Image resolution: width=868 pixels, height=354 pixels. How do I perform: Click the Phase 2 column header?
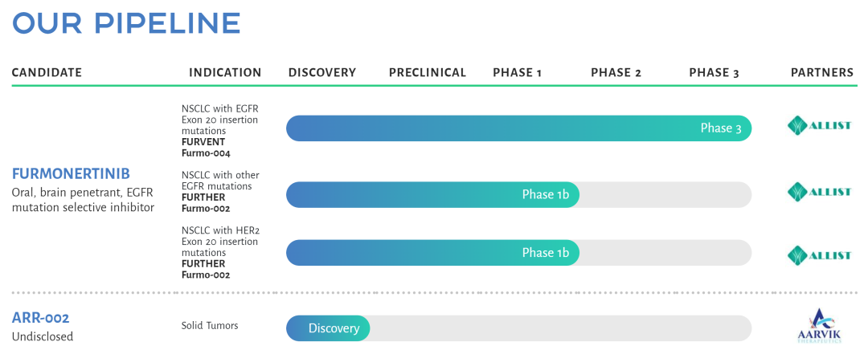[x=616, y=72]
